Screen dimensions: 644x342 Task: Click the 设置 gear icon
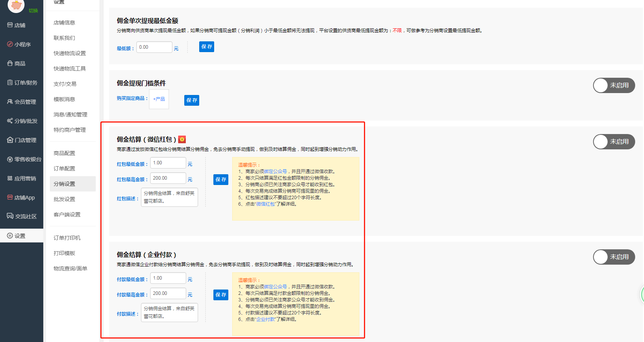click(x=10, y=236)
